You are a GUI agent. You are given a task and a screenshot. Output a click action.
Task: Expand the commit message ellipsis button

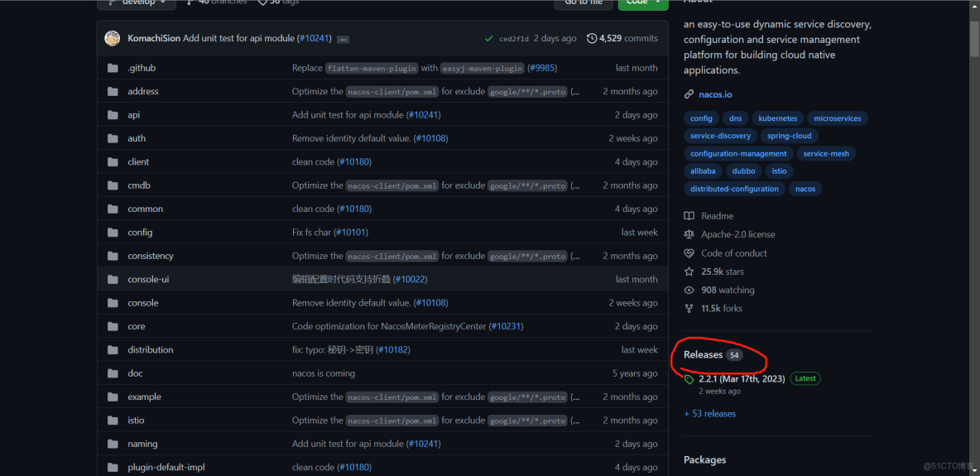[343, 40]
